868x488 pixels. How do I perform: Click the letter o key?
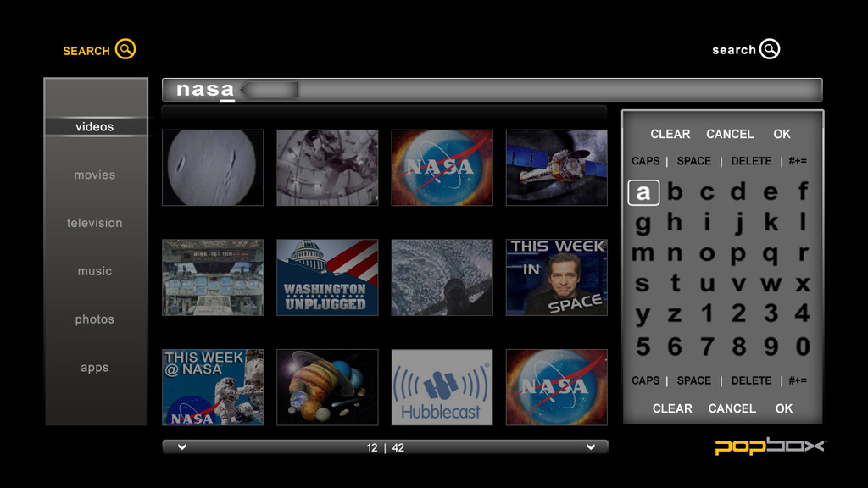coord(707,253)
